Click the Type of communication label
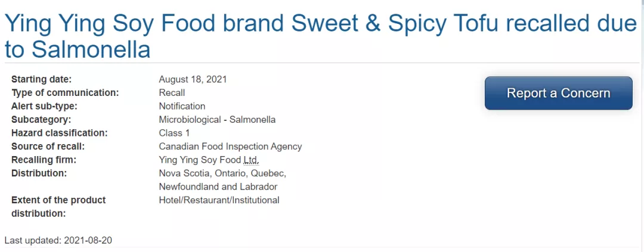Screen dimensions: 644x252 (x=65, y=93)
